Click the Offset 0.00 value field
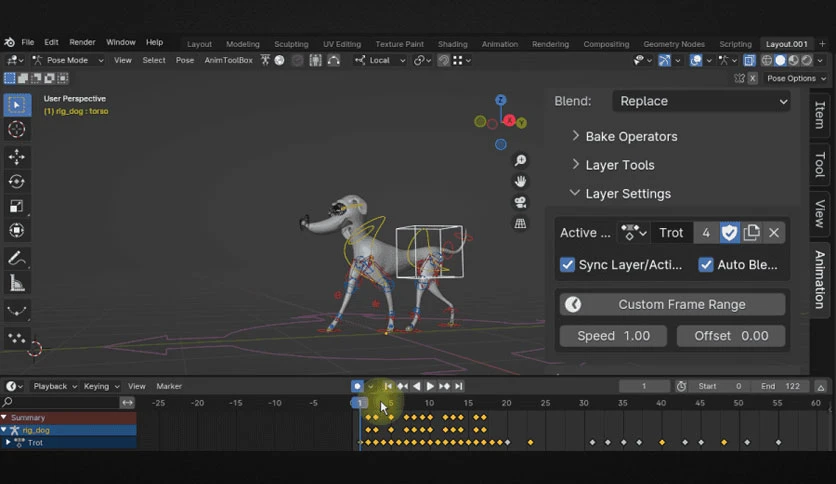 pyautogui.click(x=731, y=336)
